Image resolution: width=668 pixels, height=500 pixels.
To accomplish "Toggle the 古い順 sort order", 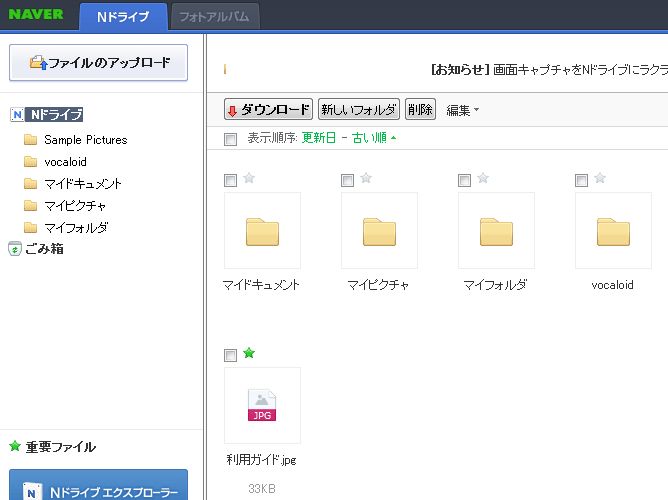I will click(x=374, y=138).
